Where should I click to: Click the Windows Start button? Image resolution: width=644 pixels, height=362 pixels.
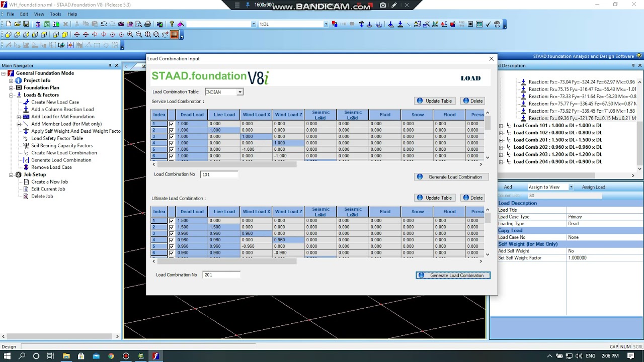point(7,356)
